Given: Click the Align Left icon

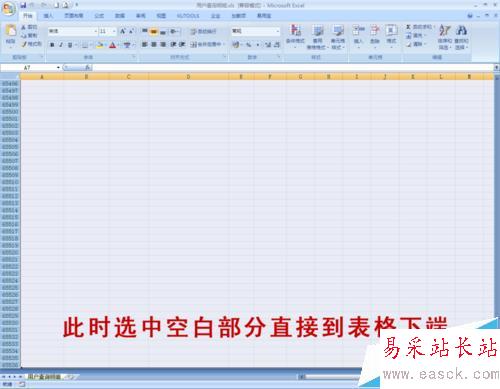Looking at the screenshot, I should (x=145, y=44).
